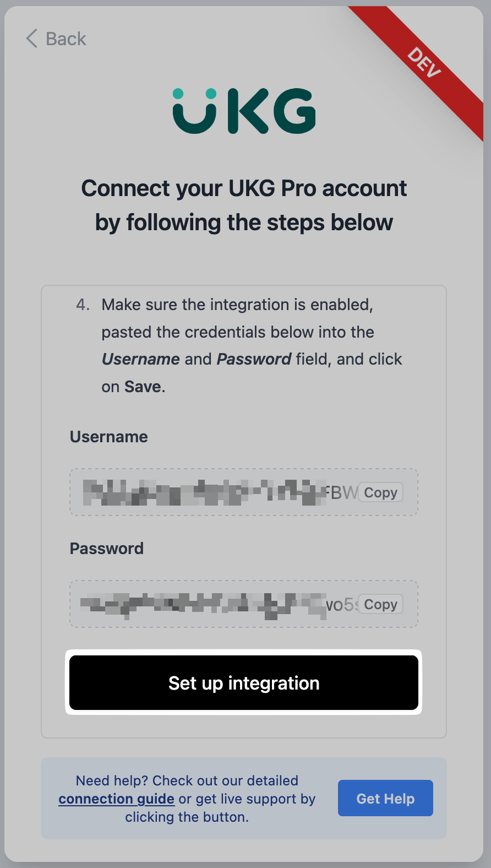Click the step number 4 marker
The height and width of the screenshot is (868, 491).
pyautogui.click(x=83, y=305)
